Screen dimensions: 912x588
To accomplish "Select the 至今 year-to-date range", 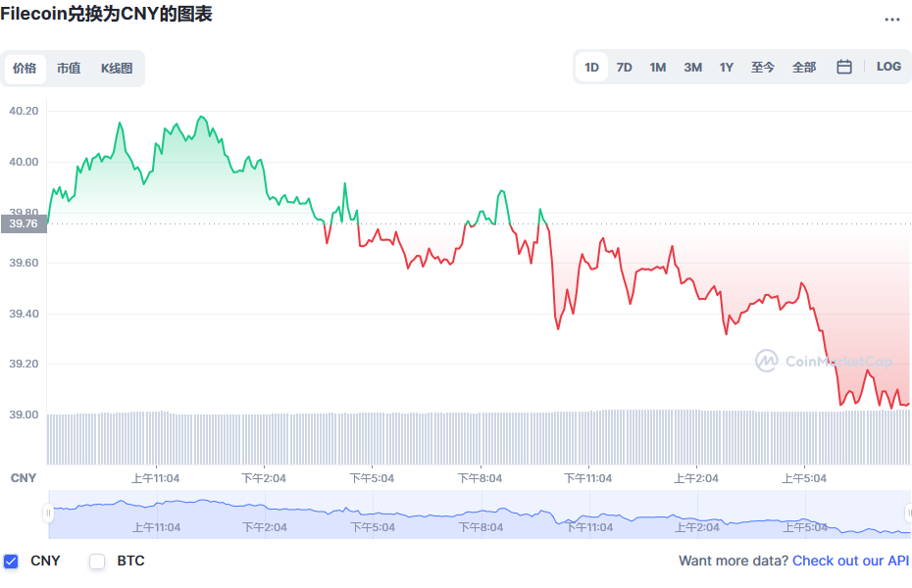I will pos(763,68).
